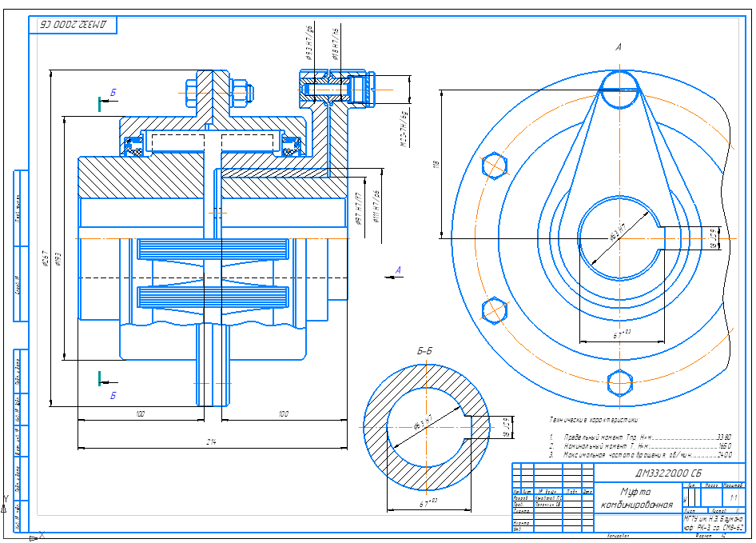Viewport: 756px width, 543px height.
Task: Click the overall length dimension 214
Action: 212,441
